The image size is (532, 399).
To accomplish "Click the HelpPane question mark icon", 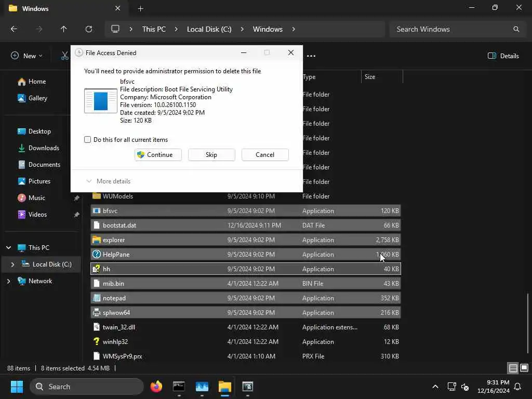I will tap(97, 255).
